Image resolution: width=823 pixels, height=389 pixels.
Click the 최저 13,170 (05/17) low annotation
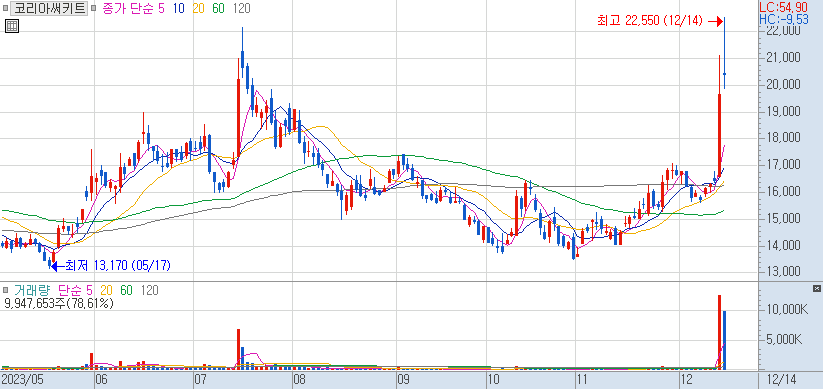(118, 266)
